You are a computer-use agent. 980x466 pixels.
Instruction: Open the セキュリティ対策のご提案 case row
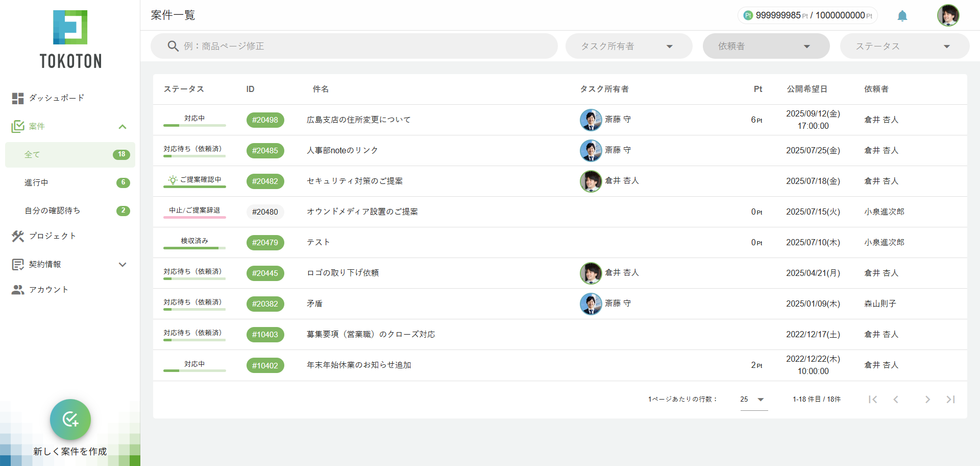coord(355,181)
